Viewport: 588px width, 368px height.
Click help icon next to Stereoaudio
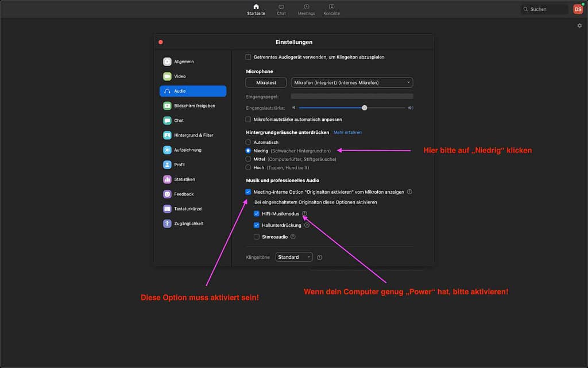point(293,236)
